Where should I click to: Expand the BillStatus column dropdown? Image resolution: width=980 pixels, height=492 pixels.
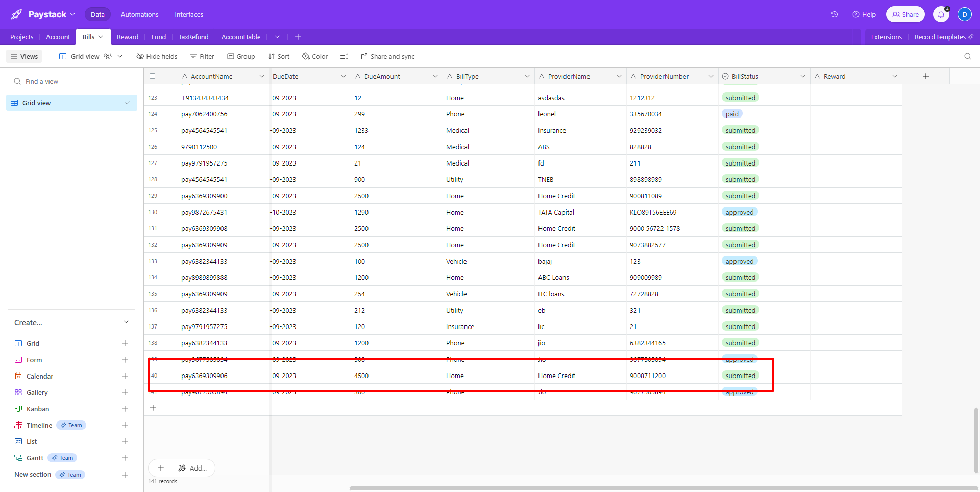(802, 76)
